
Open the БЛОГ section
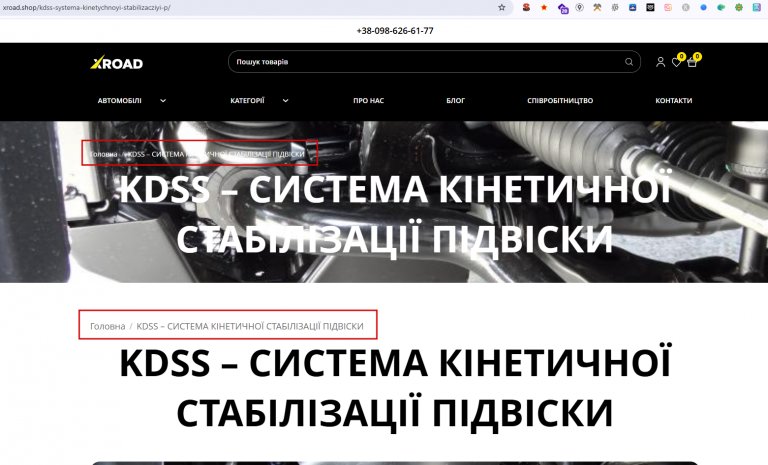tap(456, 100)
